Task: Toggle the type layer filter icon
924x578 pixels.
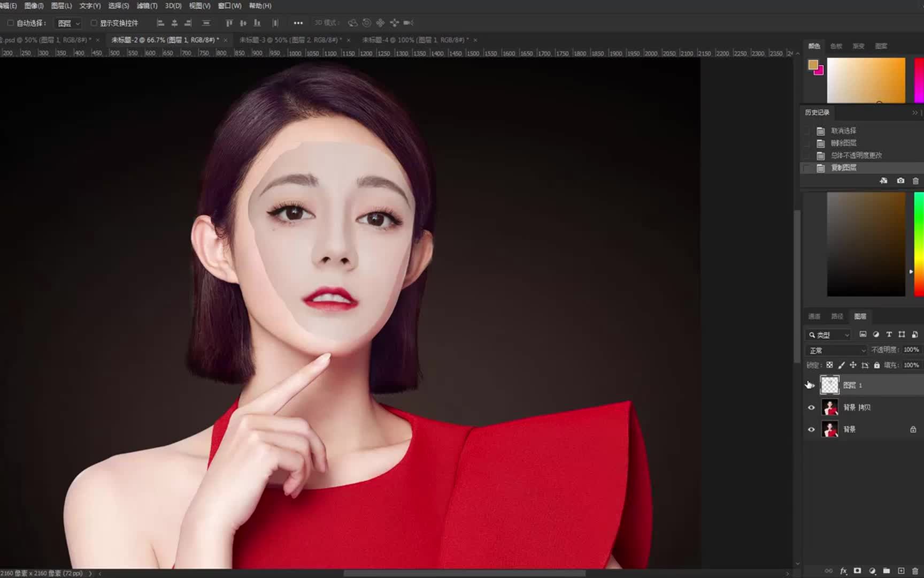Action: click(x=889, y=334)
